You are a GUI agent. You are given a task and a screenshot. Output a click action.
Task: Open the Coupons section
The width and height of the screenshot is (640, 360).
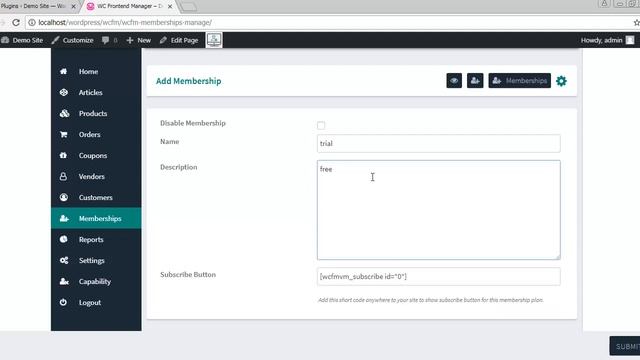click(x=96, y=156)
